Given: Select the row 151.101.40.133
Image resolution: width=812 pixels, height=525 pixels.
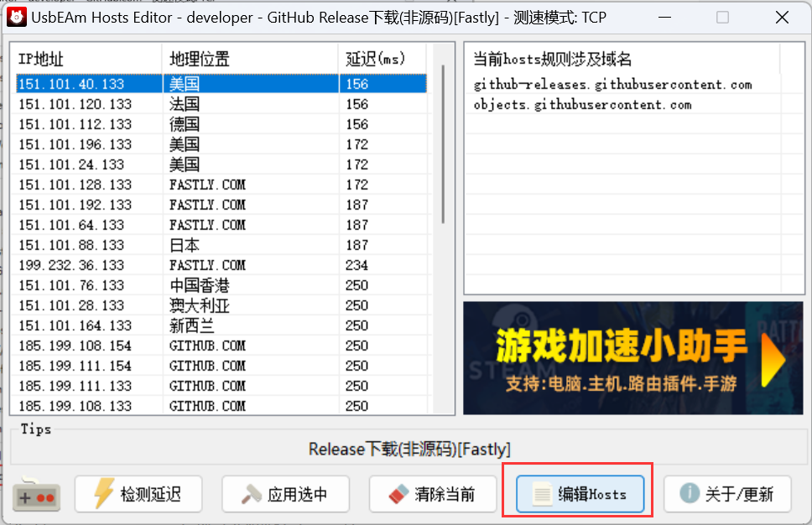Looking at the screenshot, I should (221, 84).
